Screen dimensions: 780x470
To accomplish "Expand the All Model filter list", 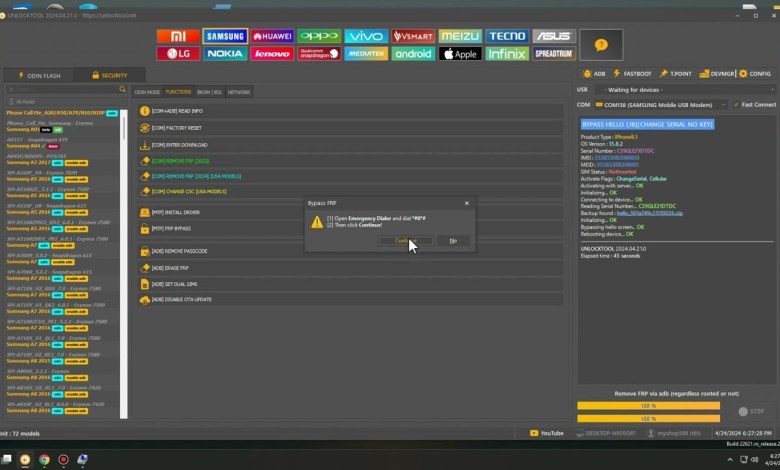I will tap(63, 101).
